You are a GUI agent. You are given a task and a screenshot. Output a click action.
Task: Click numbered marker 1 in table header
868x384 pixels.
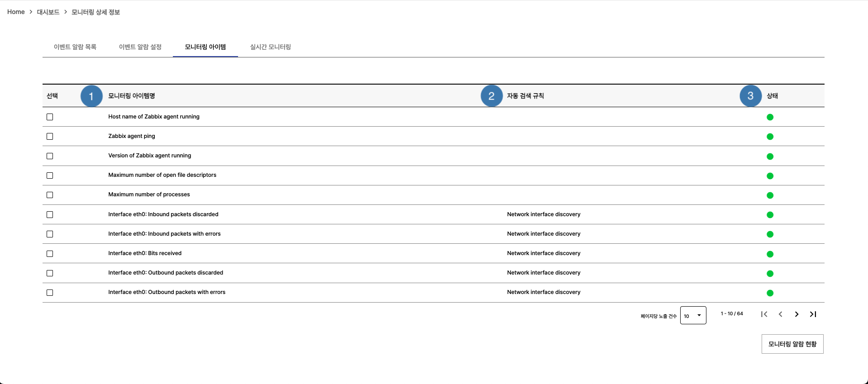91,96
